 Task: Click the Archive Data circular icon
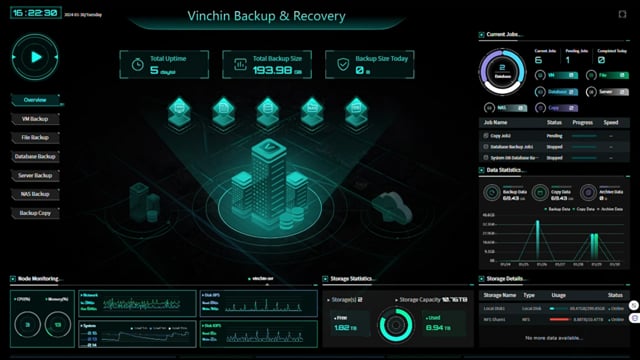point(588,193)
